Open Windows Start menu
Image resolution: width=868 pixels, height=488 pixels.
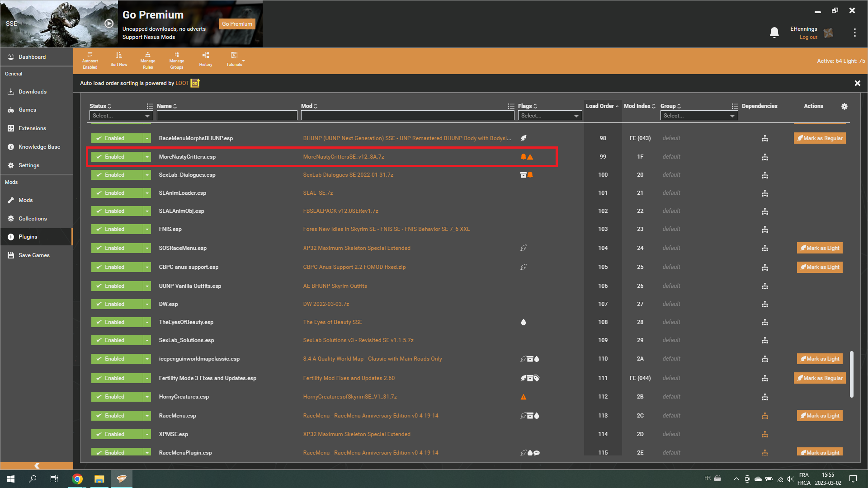(11, 479)
